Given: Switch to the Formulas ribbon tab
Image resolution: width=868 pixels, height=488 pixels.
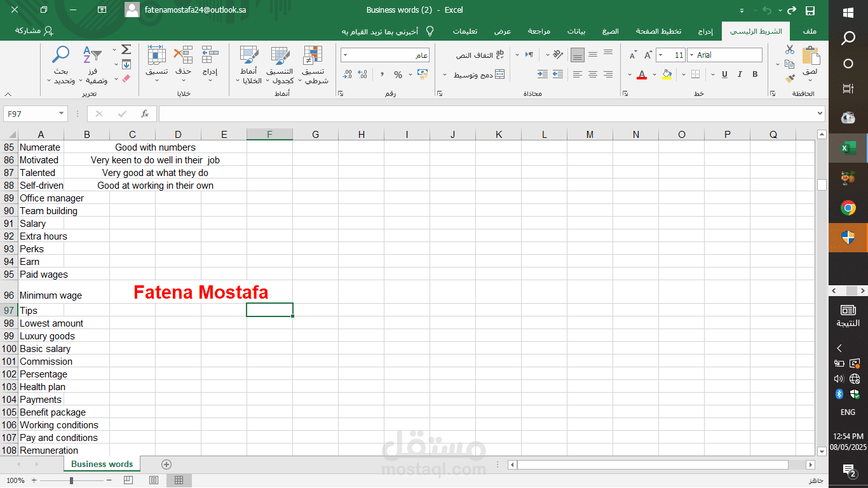Looking at the screenshot, I should tap(610, 31).
